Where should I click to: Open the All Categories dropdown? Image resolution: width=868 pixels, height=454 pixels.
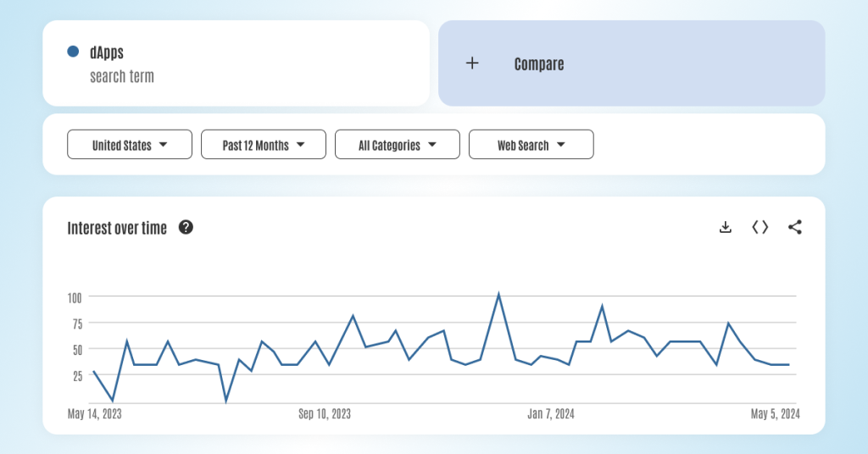pos(398,145)
